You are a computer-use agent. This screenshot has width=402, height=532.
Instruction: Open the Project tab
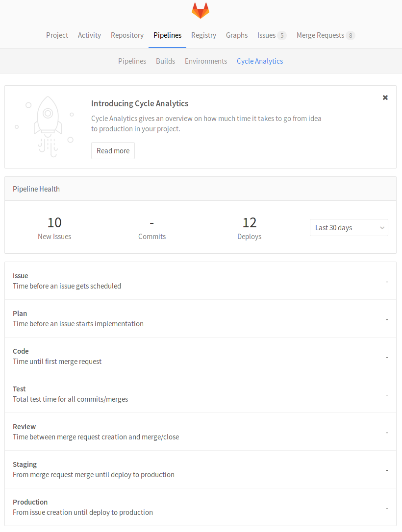(57, 35)
